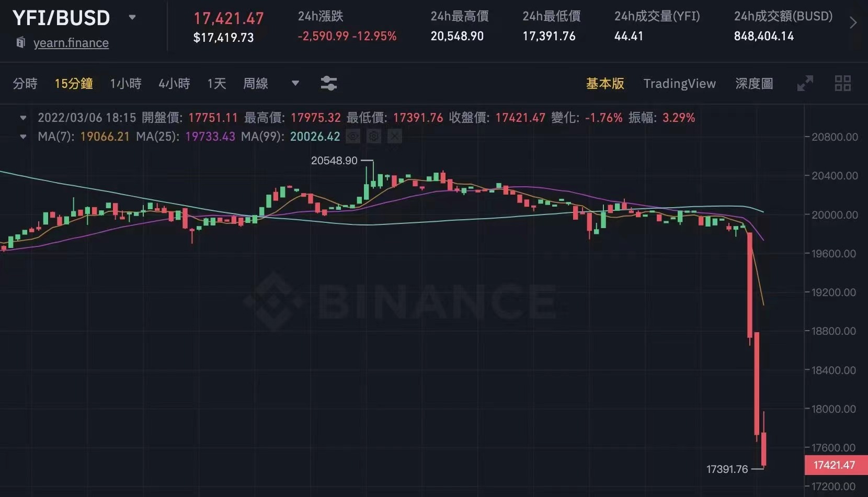Switch to the 深度圖 depth chart tab
Screen dimensions: 868x497
(x=753, y=84)
